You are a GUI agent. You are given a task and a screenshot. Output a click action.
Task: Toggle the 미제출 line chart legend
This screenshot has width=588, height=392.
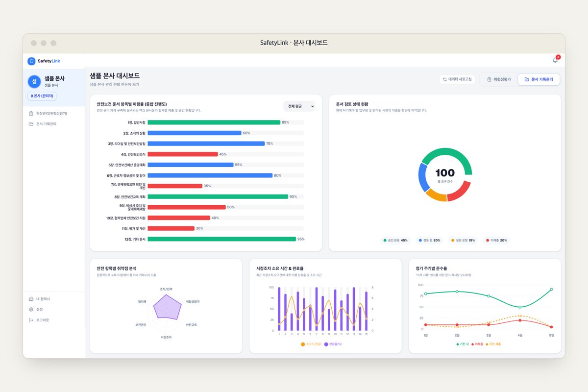478,344
